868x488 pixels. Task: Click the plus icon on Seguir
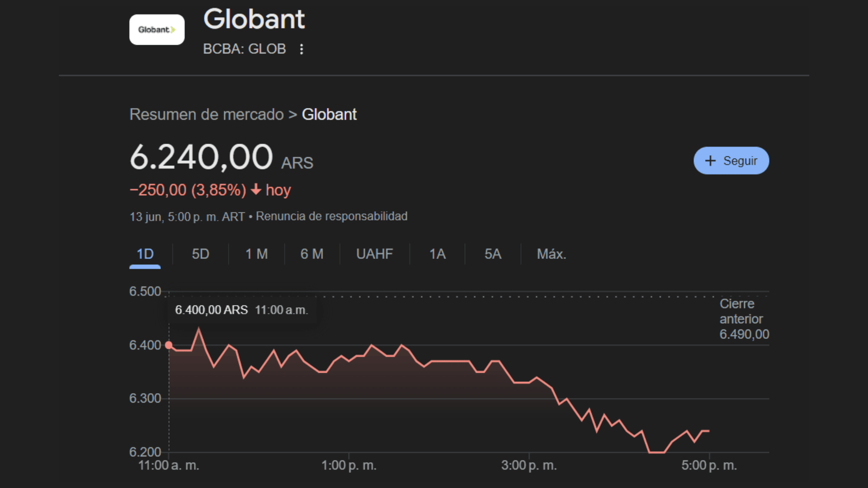(710, 161)
